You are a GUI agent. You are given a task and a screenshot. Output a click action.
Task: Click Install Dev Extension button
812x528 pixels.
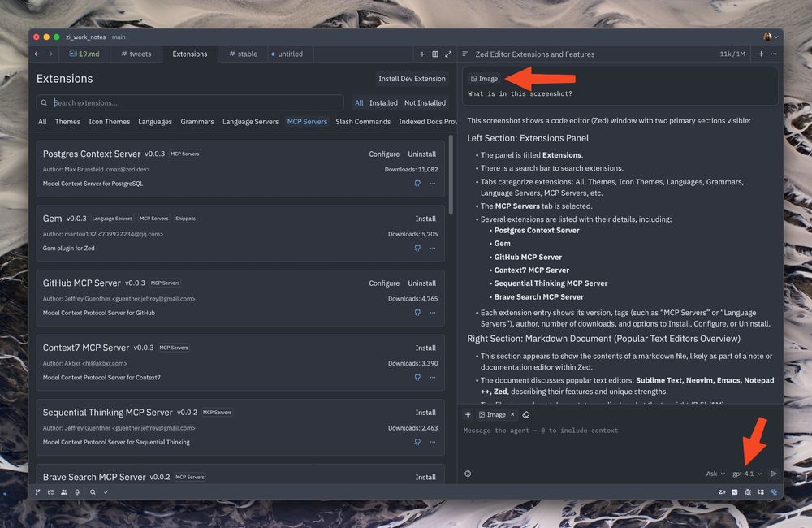tap(412, 79)
